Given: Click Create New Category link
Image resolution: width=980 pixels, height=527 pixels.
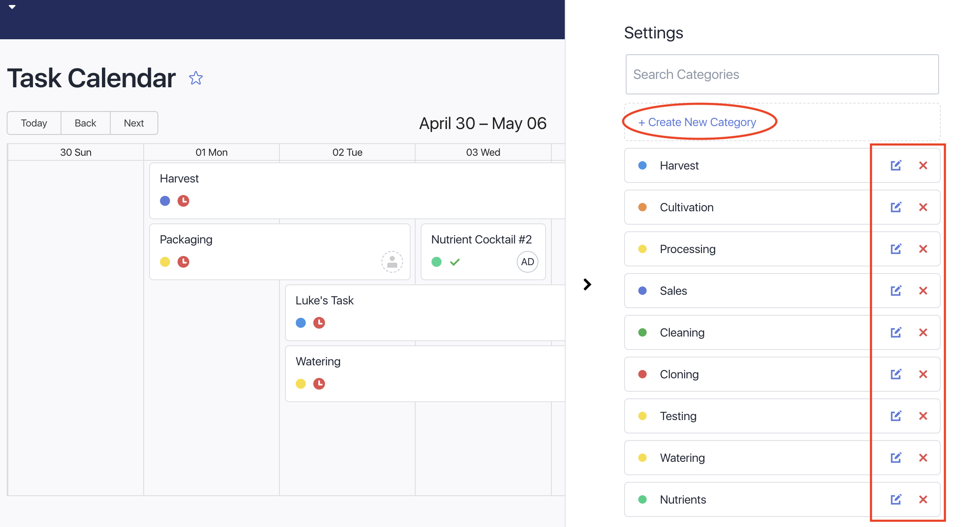Looking at the screenshot, I should point(697,122).
